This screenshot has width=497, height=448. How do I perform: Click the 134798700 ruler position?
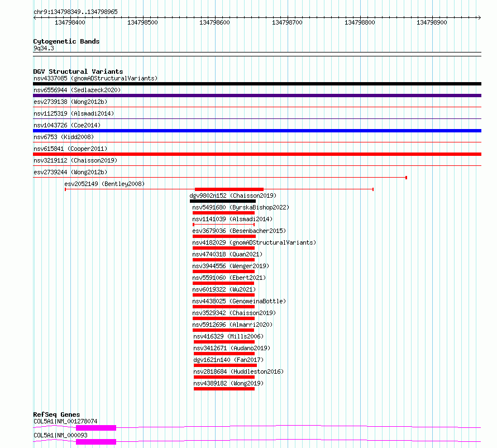point(287,22)
